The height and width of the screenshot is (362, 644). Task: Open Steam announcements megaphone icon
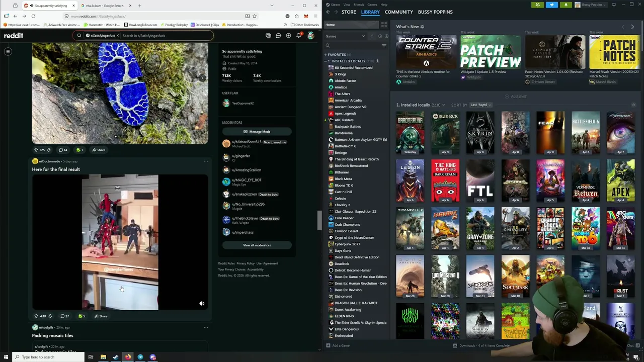[x=552, y=5]
